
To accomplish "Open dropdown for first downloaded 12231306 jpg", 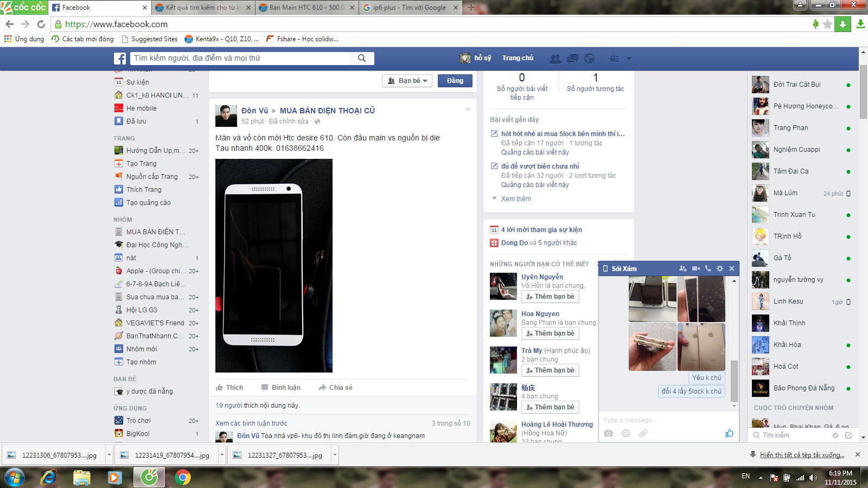I will pos(109,455).
